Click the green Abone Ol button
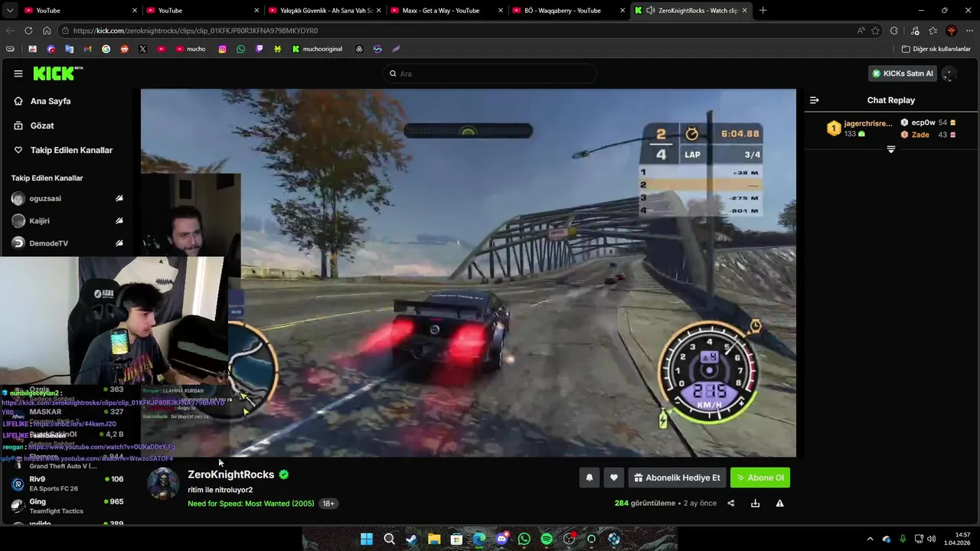This screenshot has width=980, height=551. click(760, 478)
